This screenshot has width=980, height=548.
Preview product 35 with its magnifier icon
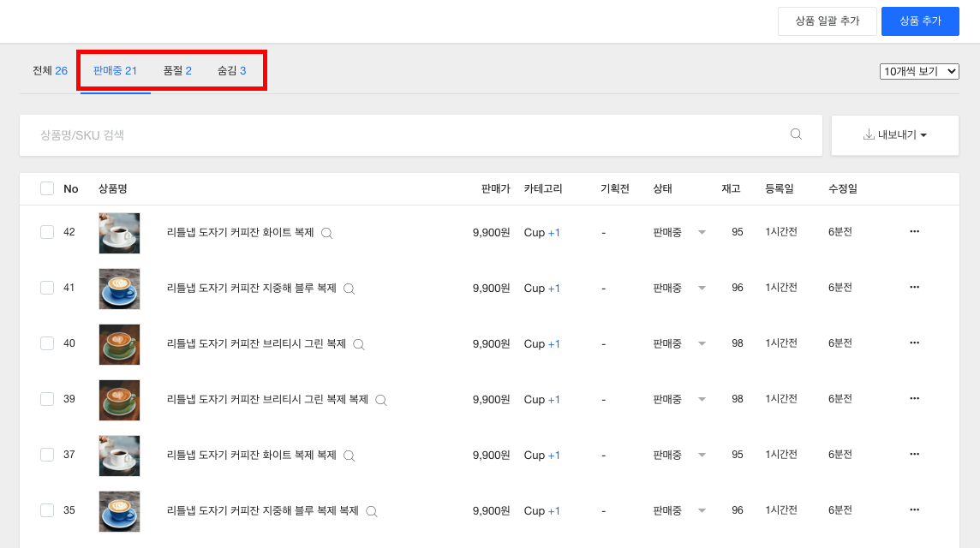point(371,511)
